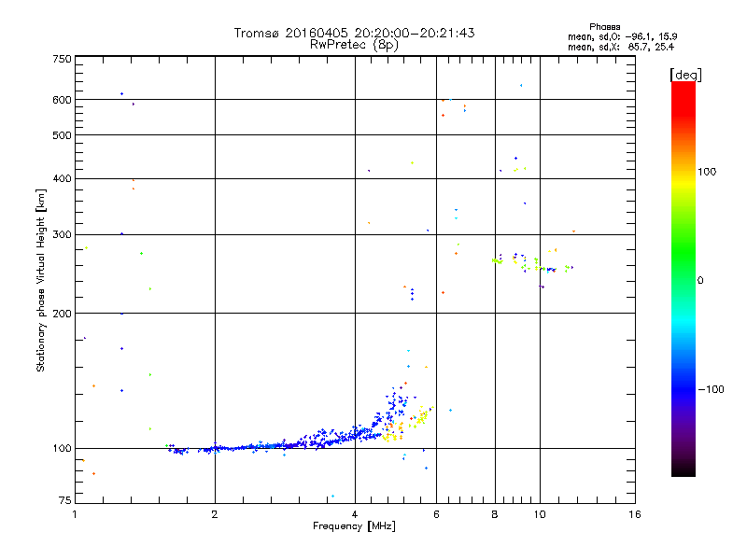This screenshot has width=747, height=560.
Task: Click the "10" MHz frequency axis tick label
Action: coord(540,514)
